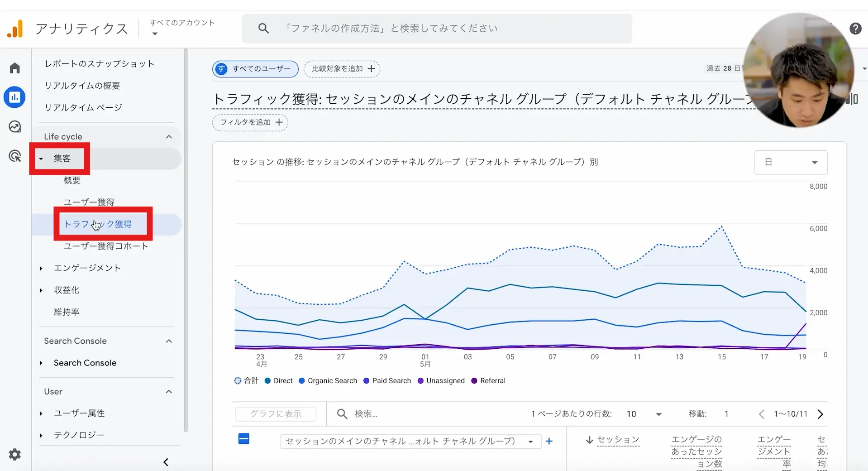
Task: Click the 比較対象を追加 button
Action: point(342,69)
